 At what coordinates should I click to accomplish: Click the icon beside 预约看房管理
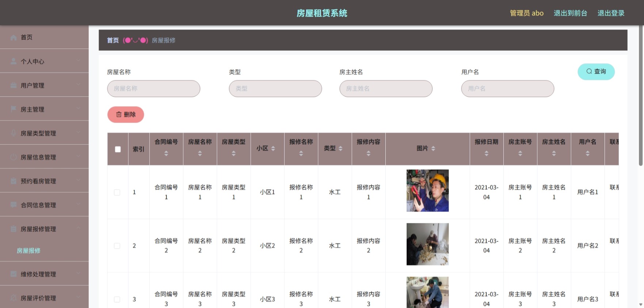point(14,181)
